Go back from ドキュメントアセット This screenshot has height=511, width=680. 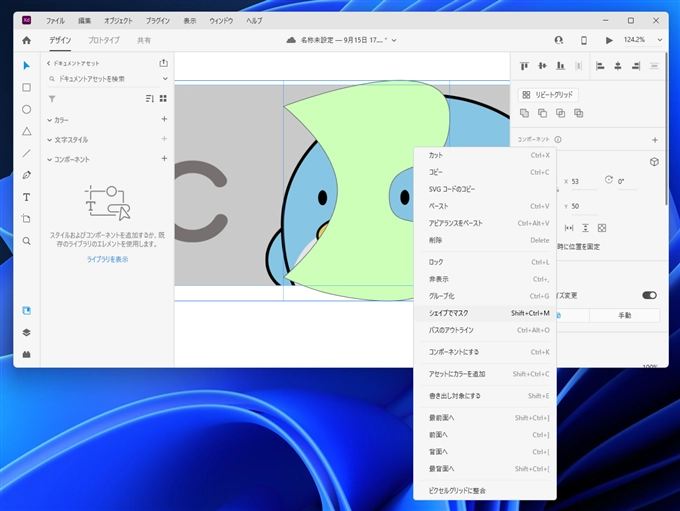click(x=49, y=63)
